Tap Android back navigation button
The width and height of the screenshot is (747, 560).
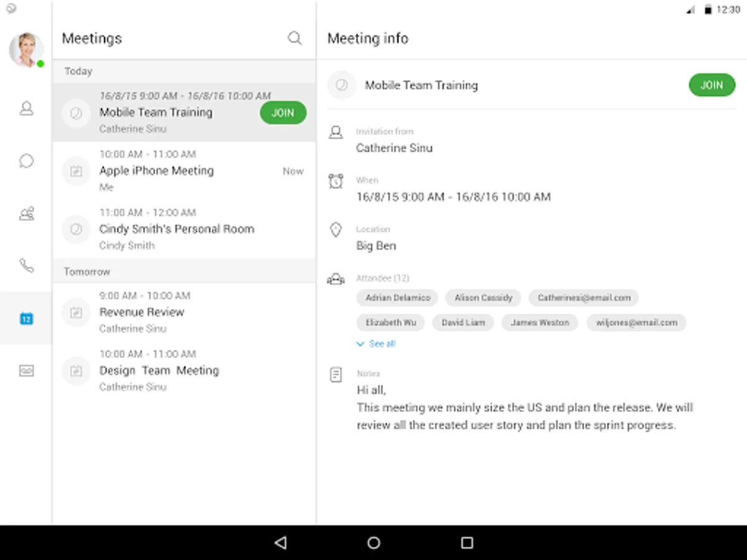[280, 543]
